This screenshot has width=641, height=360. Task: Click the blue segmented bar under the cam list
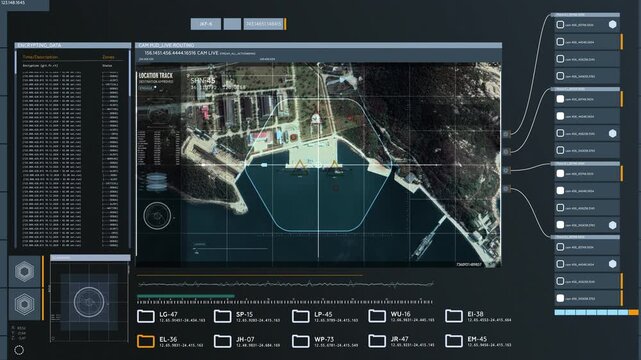(592, 312)
